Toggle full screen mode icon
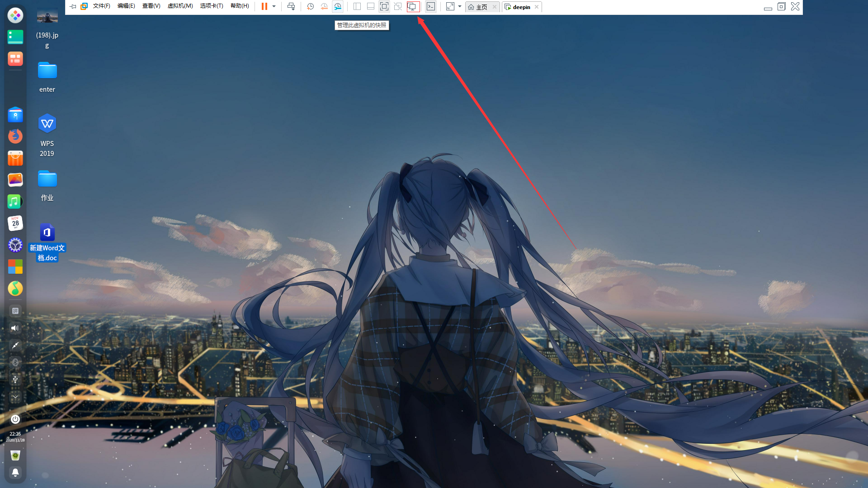The image size is (868, 488). click(384, 6)
